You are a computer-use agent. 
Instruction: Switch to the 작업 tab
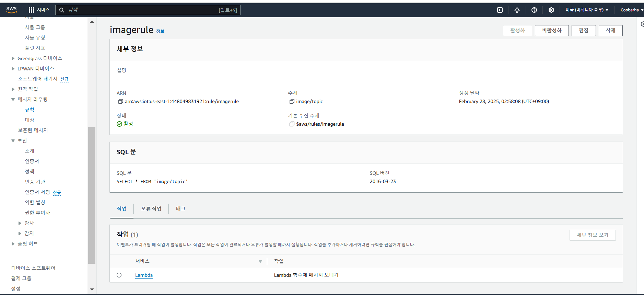click(122, 208)
